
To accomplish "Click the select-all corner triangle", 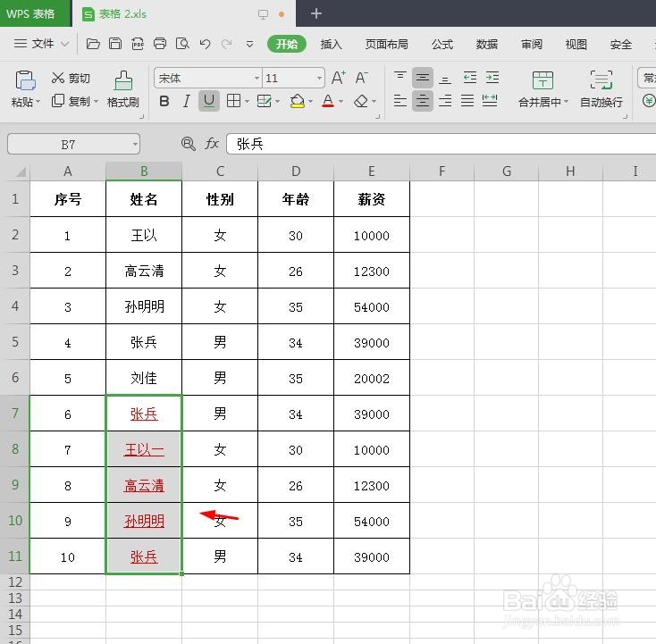I will (21, 171).
